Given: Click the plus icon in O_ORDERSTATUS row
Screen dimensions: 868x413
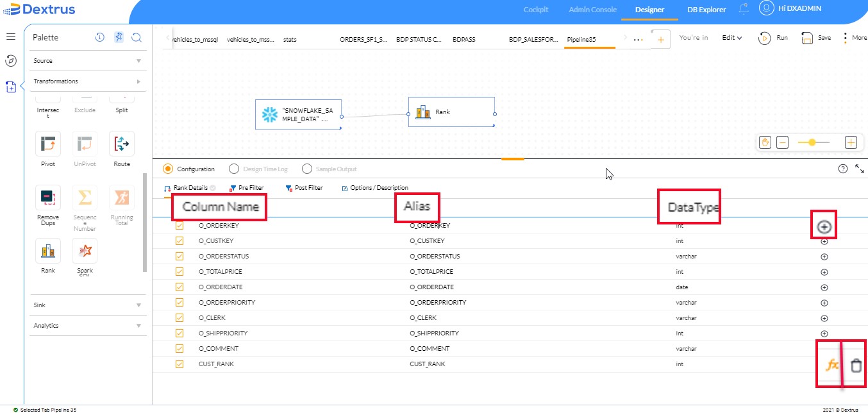Looking at the screenshot, I should click(824, 257).
